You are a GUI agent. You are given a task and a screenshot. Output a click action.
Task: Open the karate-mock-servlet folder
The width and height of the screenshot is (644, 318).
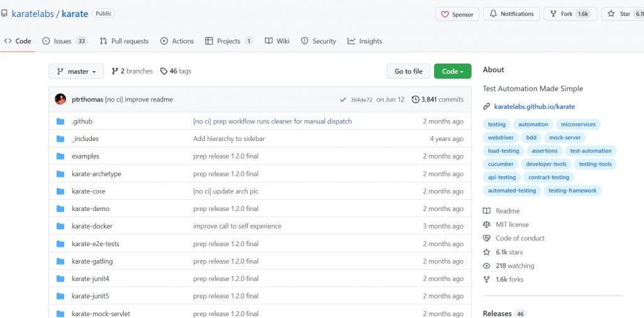pos(101,314)
